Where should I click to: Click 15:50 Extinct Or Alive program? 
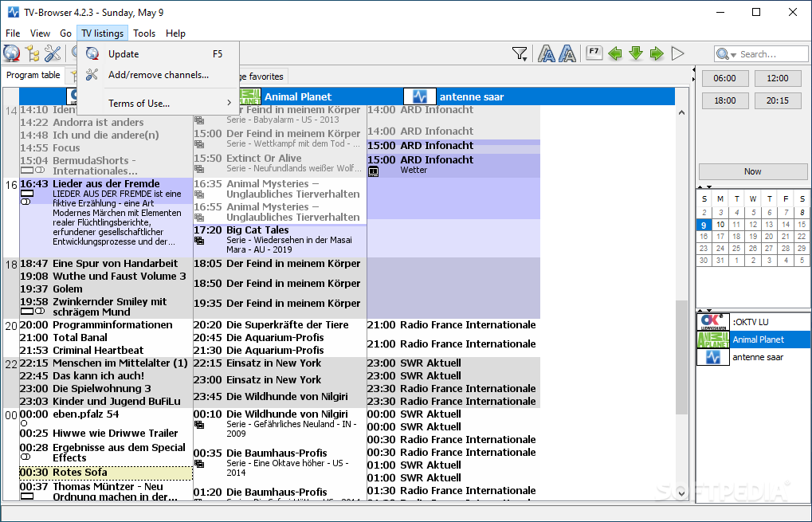[x=280, y=163]
